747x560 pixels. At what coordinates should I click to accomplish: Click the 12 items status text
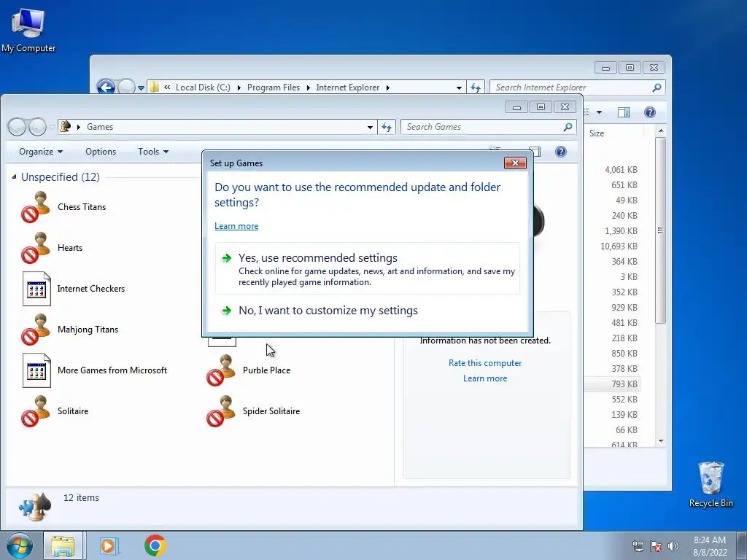(x=81, y=497)
